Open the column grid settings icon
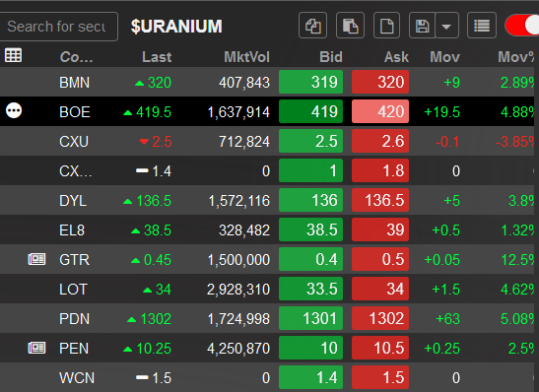The height and width of the screenshot is (392, 539). point(13,55)
